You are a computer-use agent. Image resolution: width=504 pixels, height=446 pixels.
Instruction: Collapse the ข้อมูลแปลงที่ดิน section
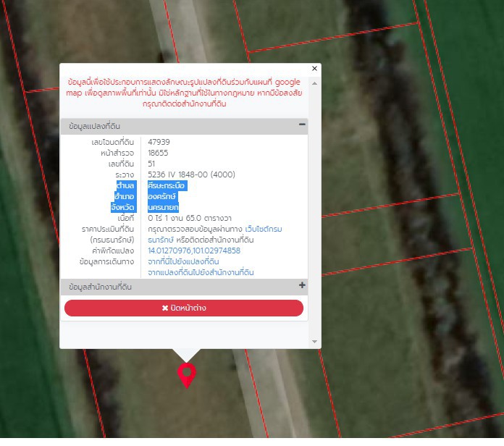pos(302,125)
